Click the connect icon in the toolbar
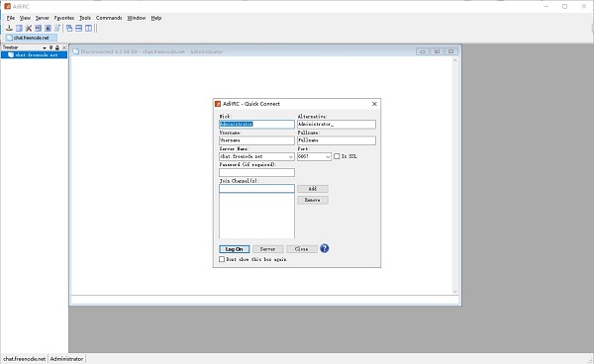The image size is (594, 364). coord(9,28)
